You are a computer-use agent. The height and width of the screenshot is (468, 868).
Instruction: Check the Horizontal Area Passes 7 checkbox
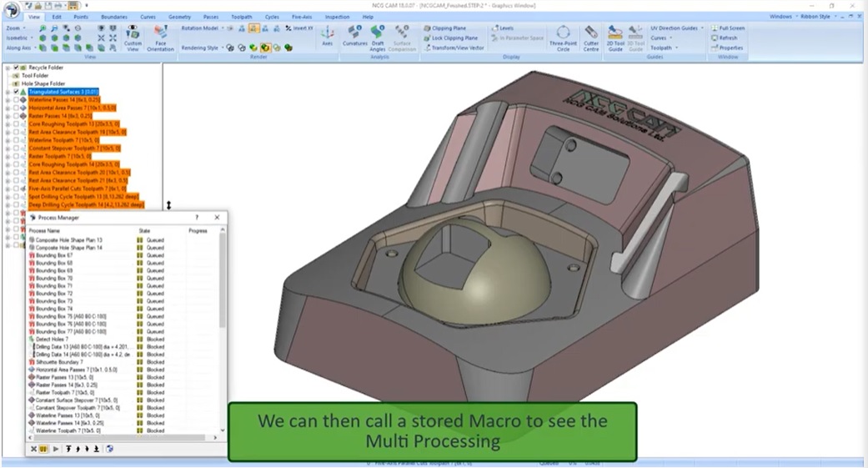(x=16, y=108)
